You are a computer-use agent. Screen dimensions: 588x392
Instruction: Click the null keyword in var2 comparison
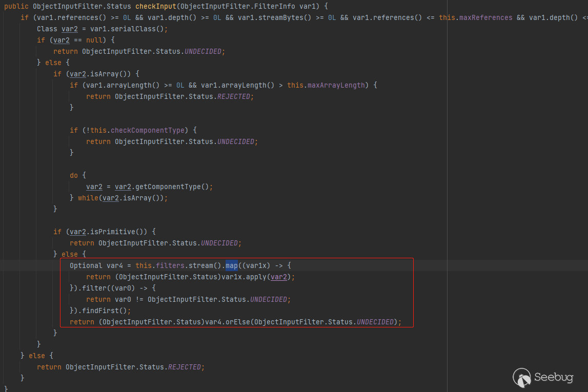click(x=94, y=40)
